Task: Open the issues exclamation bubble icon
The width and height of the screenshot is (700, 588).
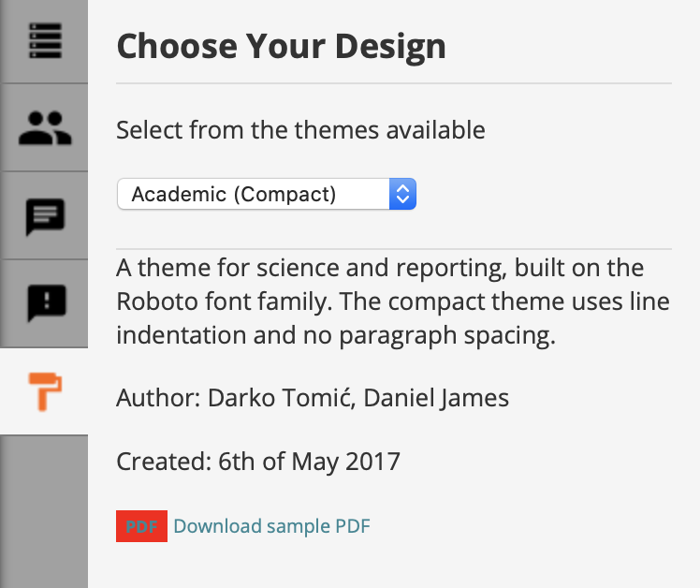Action: coord(46,302)
